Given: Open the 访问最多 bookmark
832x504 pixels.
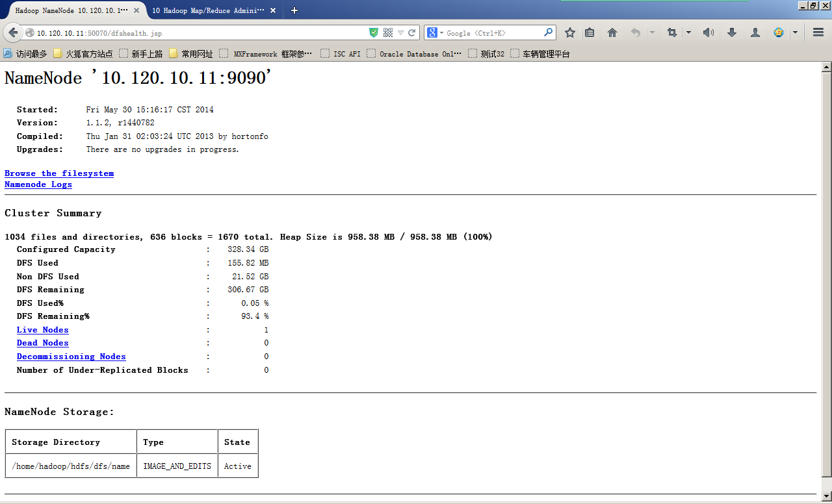Looking at the screenshot, I should pyautogui.click(x=25, y=54).
